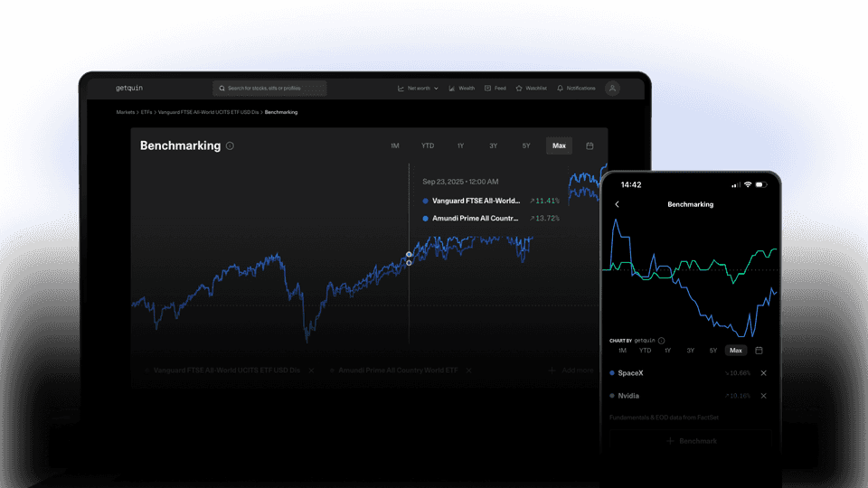The image size is (868, 488).
Task: Select 1M range on phone chart
Action: click(622, 351)
